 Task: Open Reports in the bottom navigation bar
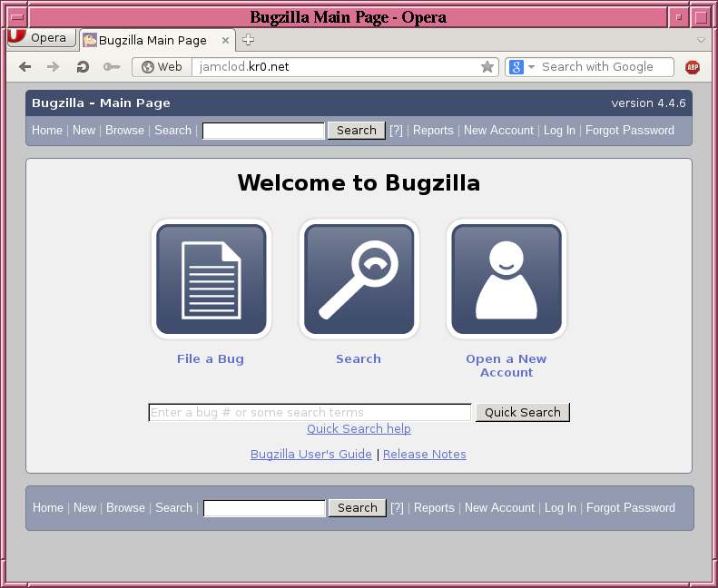[x=434, y=507]
